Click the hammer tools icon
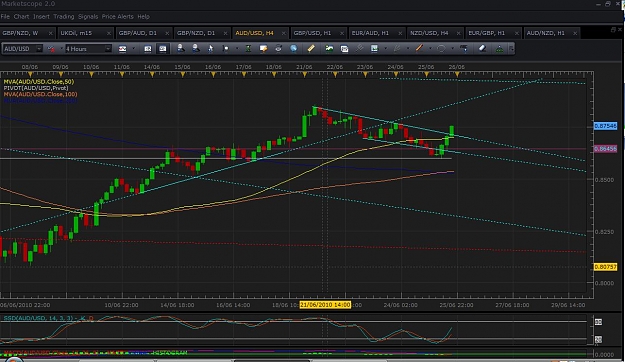625x362 pixels. coord(359,49)
